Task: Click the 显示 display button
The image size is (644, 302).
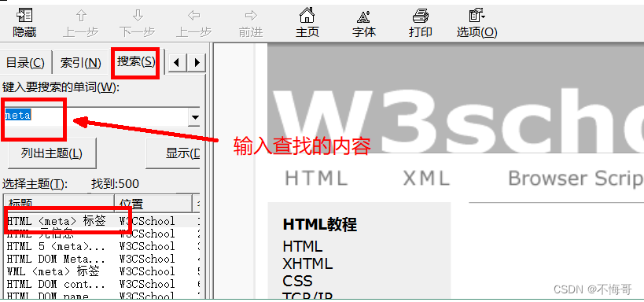Action: click(x=173, y=153)
